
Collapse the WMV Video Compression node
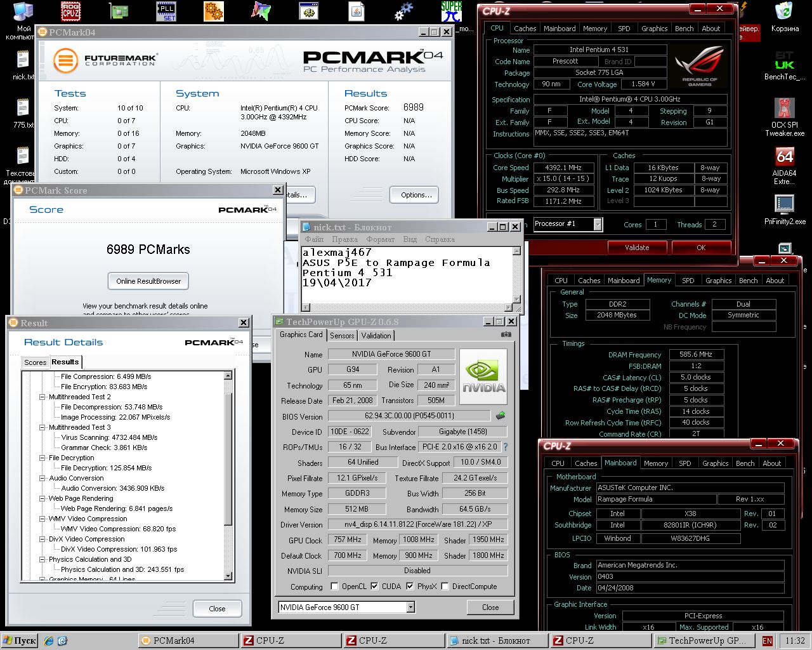coord(43,519)
